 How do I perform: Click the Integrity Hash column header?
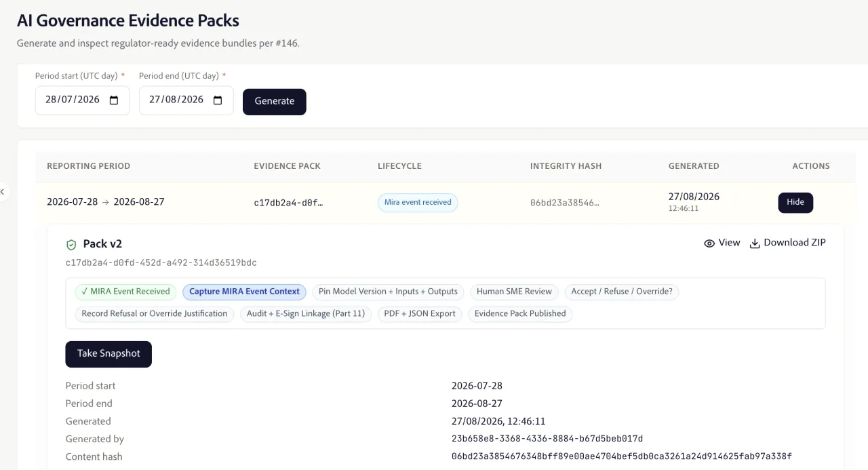point(566,166)
